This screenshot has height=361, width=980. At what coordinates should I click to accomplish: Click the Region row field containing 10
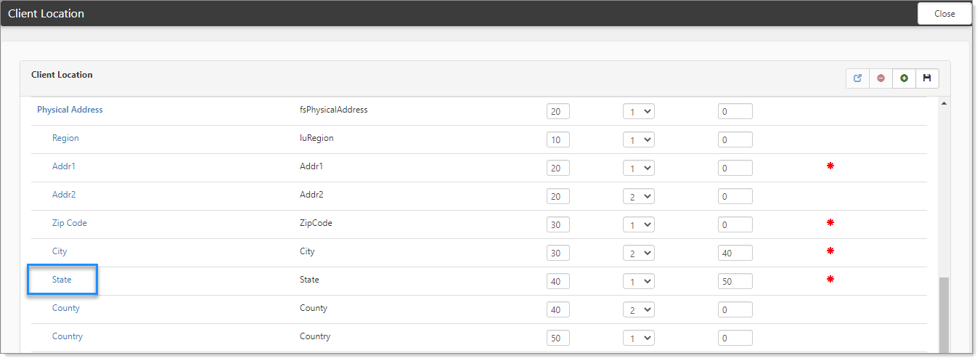[558, 140]
